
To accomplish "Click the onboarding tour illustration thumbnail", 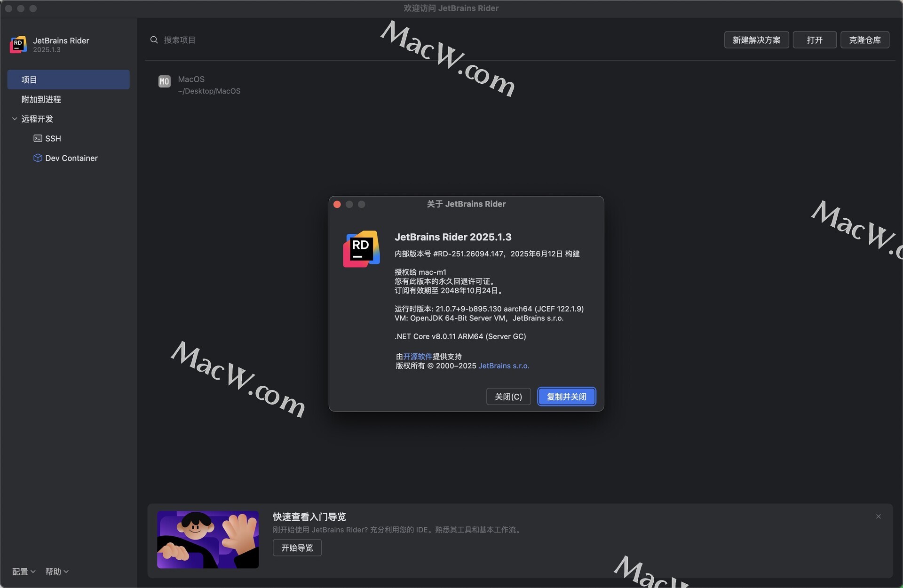I will [208, 540].
